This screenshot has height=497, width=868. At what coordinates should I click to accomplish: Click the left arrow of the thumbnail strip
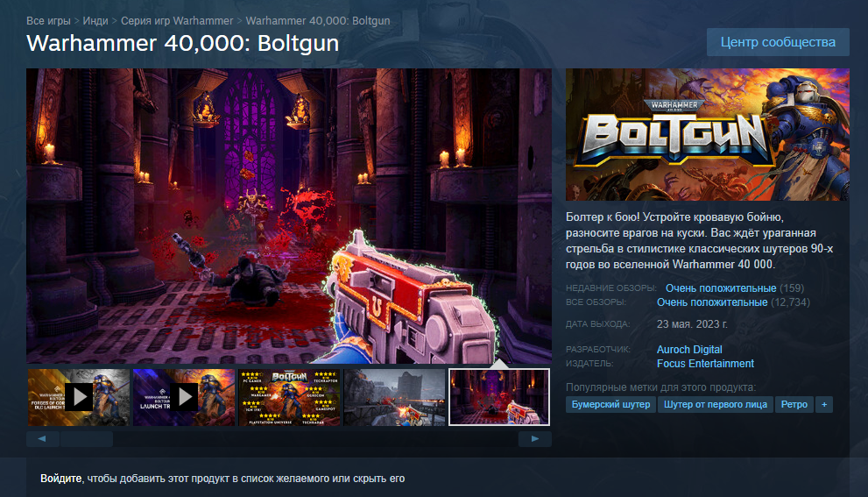43,439
